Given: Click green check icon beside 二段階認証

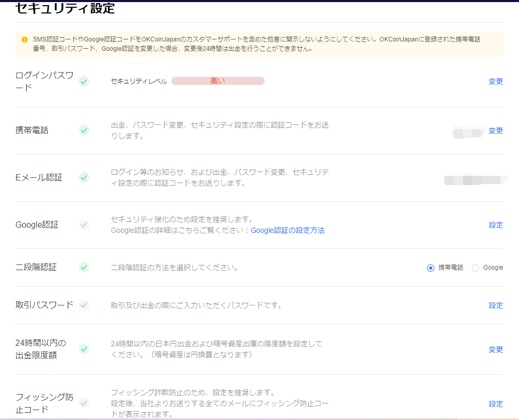Looking at the screenshot, I should point(84,267).
